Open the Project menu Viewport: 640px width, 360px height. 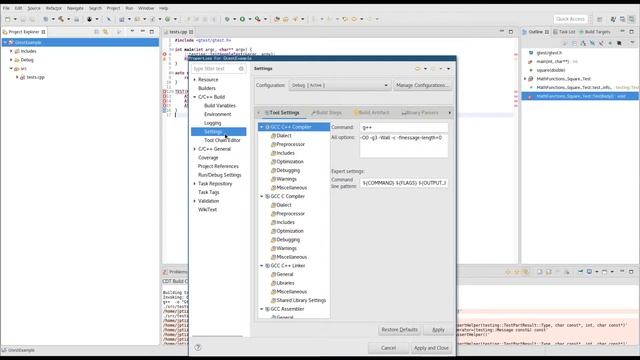pos(113,8)
